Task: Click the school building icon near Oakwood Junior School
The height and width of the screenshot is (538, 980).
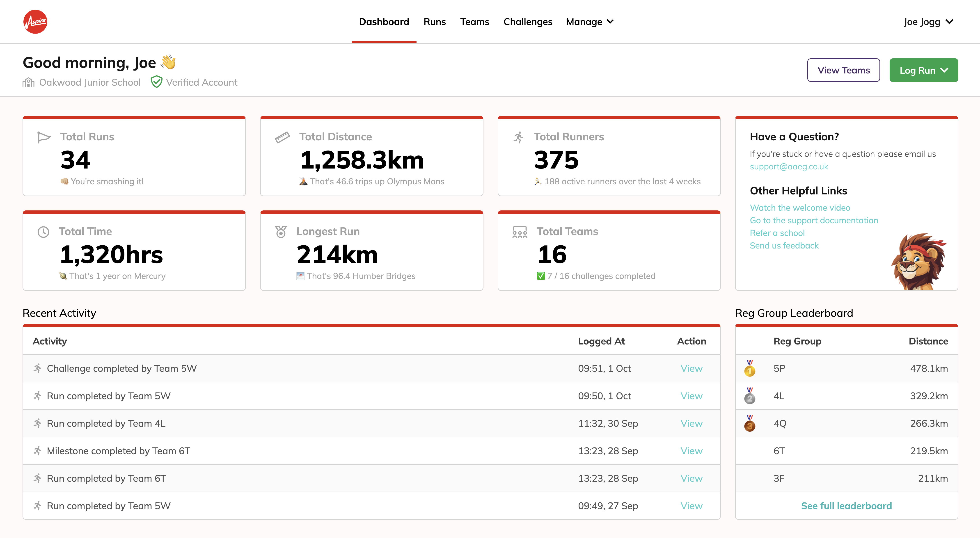Action: pyautogui.click(x=29, y=82)
